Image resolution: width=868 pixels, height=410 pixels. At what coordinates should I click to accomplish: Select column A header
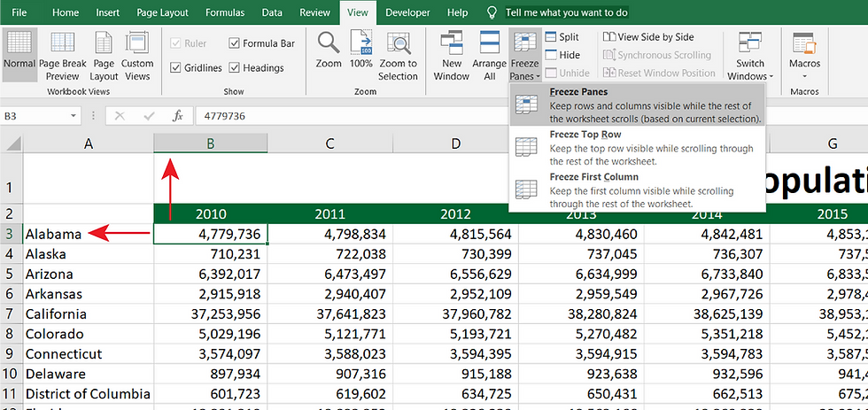[89, 143]
